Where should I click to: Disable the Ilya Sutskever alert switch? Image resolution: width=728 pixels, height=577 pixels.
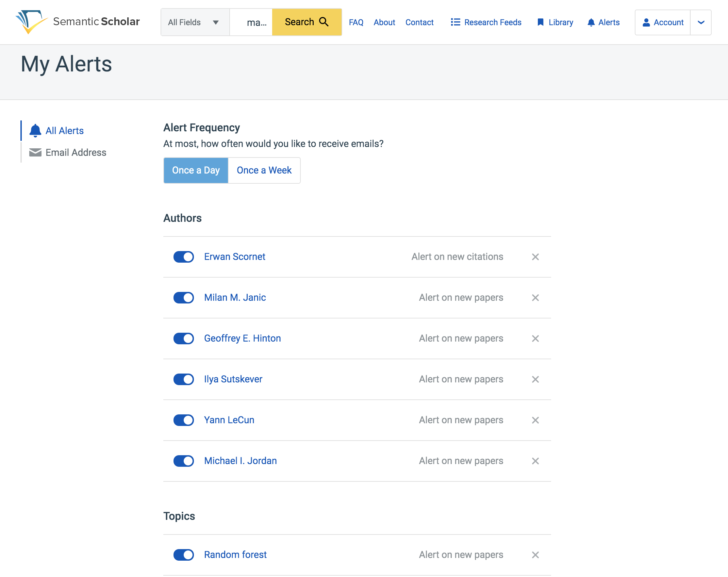pos(184,379)
